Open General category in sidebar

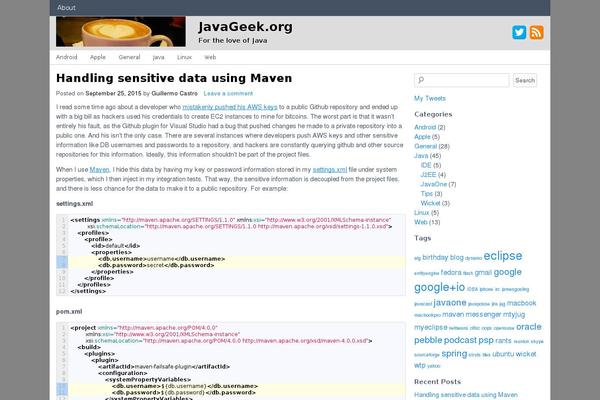point(425,146)
